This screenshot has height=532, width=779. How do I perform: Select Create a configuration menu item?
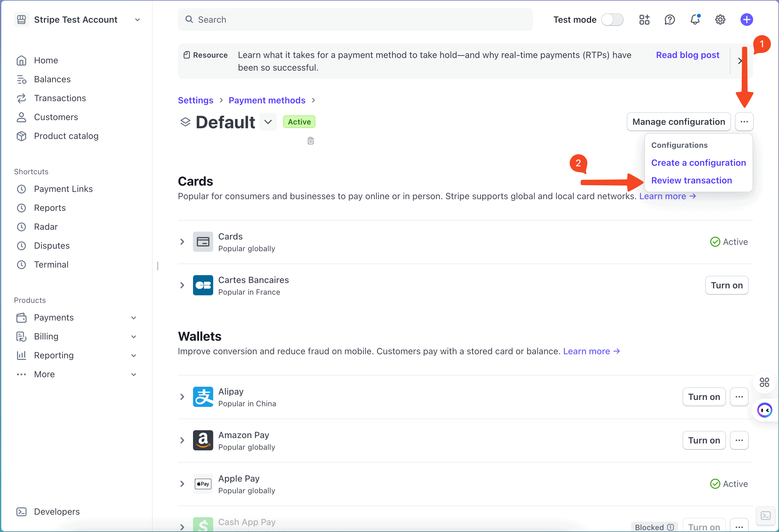coord(698,163)
